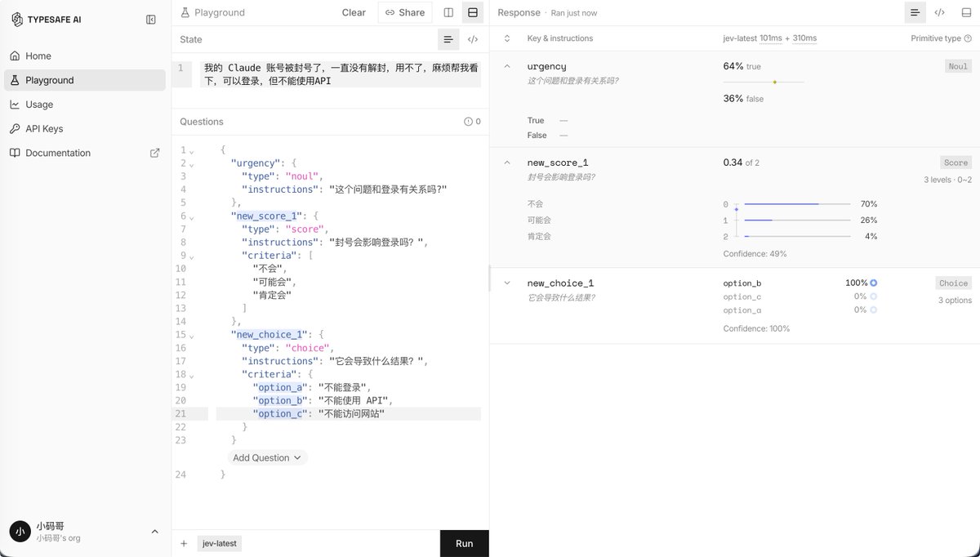Switch to stacked rows layout
Image resolution: width=980 pixels, height=557 pixels.
[x=472, y=12]
